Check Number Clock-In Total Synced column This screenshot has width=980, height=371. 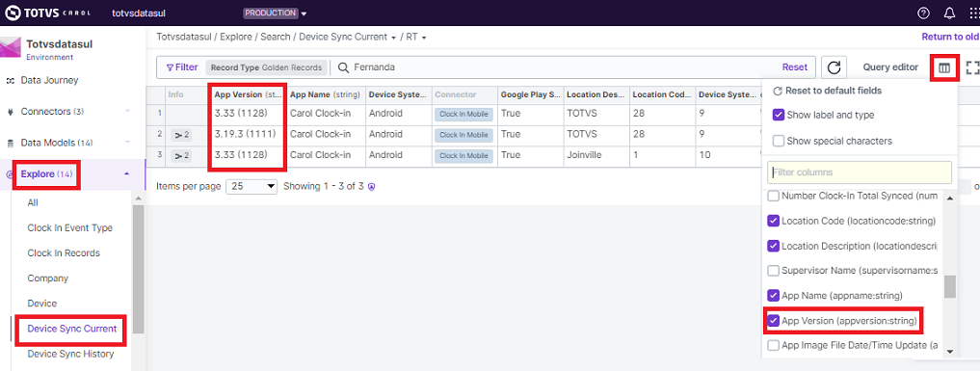click(x=773, y=197)
